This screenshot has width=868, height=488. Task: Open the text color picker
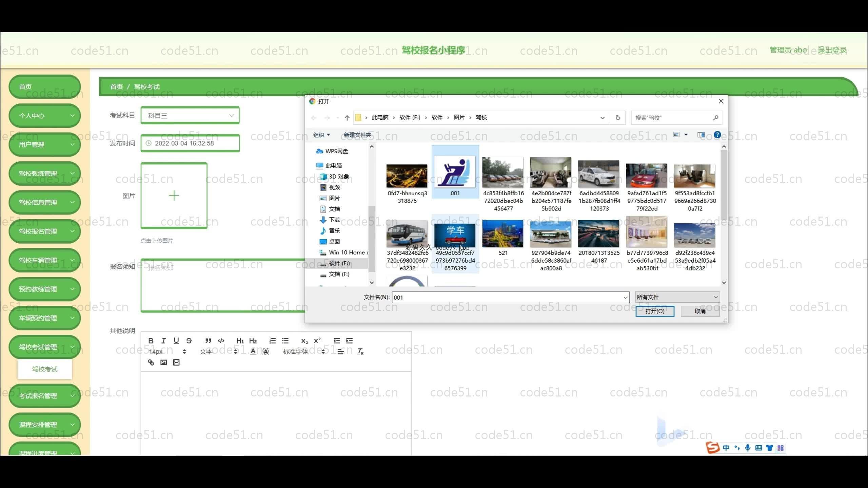pos(253,351)
